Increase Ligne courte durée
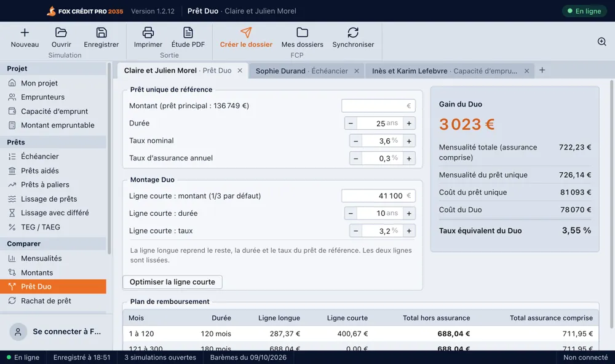The image size is (615, 364). click(409, 213)
